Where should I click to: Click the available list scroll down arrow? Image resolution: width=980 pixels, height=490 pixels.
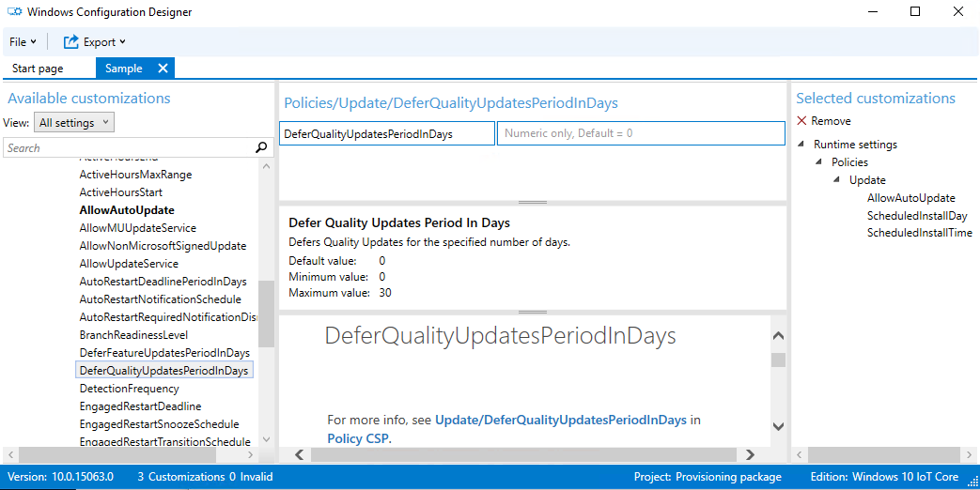point(266,438)
